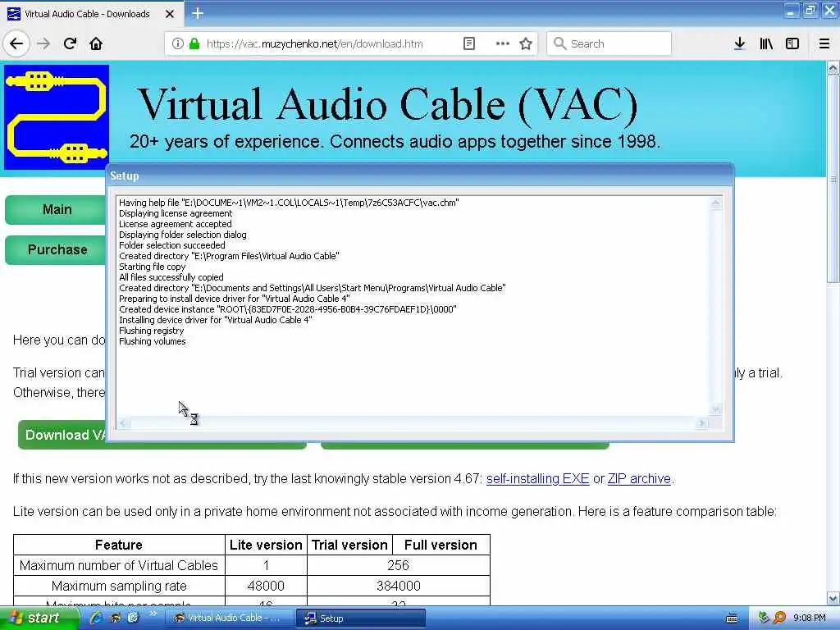
Task: Click log line "Folder selection succeeded"
Action: [x=172, y=245]
